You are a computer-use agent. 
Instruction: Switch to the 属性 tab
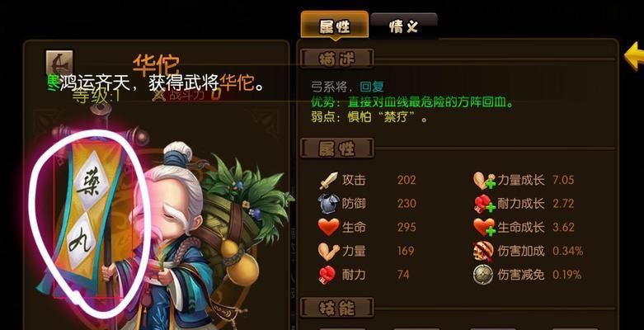pyautogui.click(x=335, y=26)
